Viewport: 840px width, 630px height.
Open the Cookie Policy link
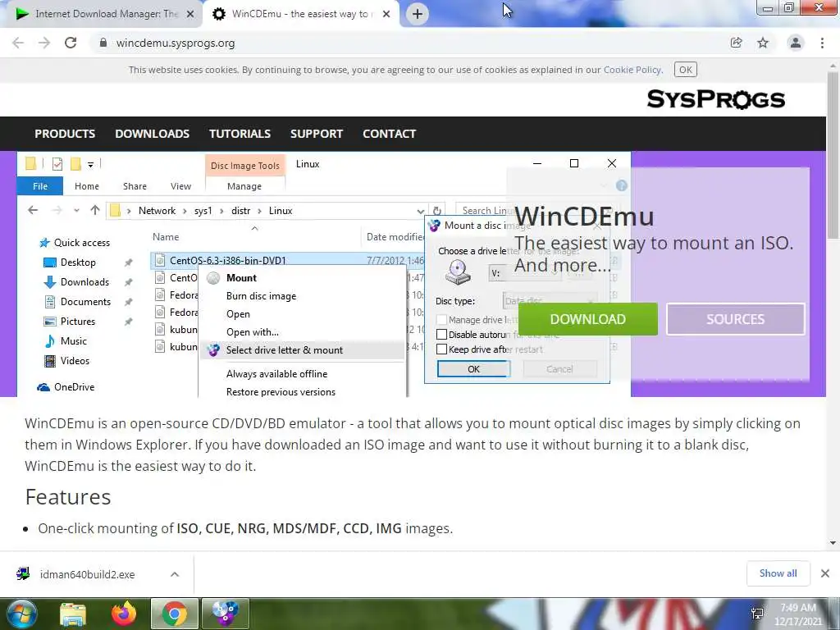pos(632,70)
